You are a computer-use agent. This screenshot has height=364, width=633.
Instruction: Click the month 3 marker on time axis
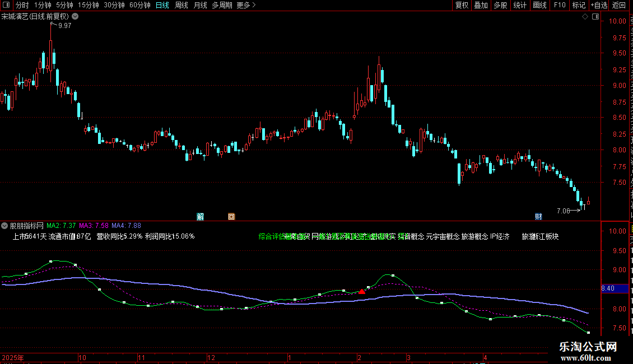(408, 357)
